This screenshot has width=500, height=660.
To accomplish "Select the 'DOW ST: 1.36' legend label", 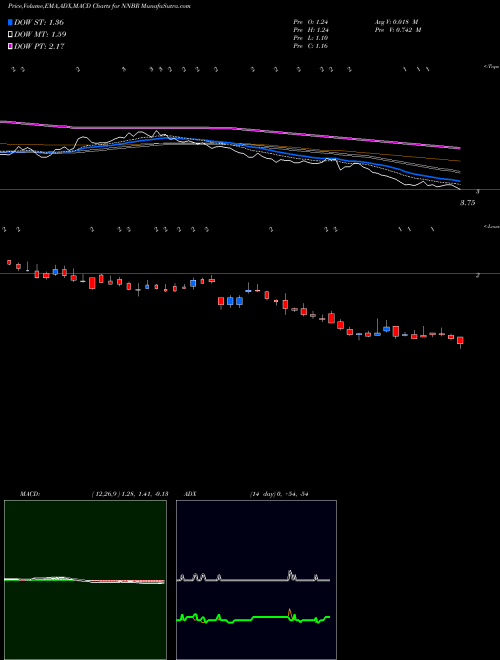I will coord(39,22).
